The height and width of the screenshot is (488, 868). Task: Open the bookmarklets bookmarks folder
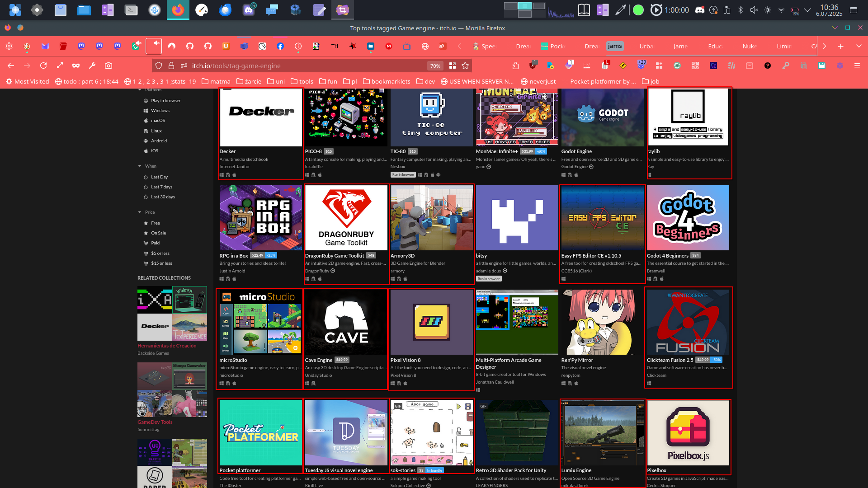click(387, 81)
